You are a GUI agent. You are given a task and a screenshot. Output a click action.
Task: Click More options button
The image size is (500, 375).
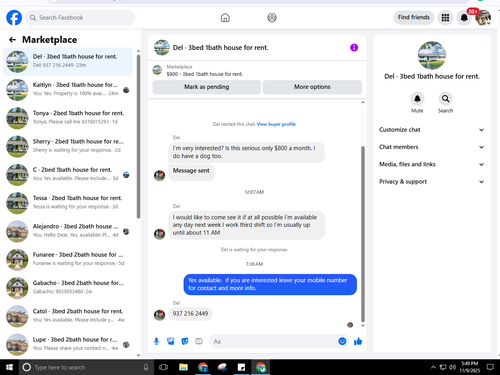coord(312,87)
